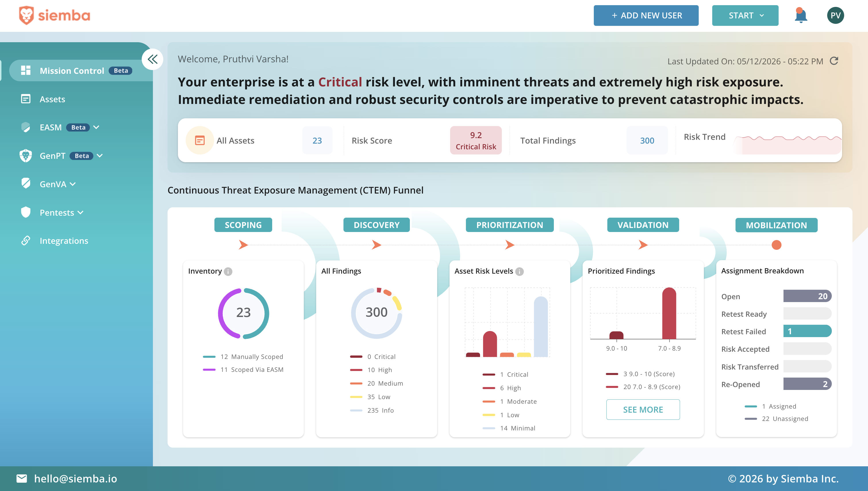Open the START dropdown
The width and height of the screenshot is (868, 491).
pos(745,15)
